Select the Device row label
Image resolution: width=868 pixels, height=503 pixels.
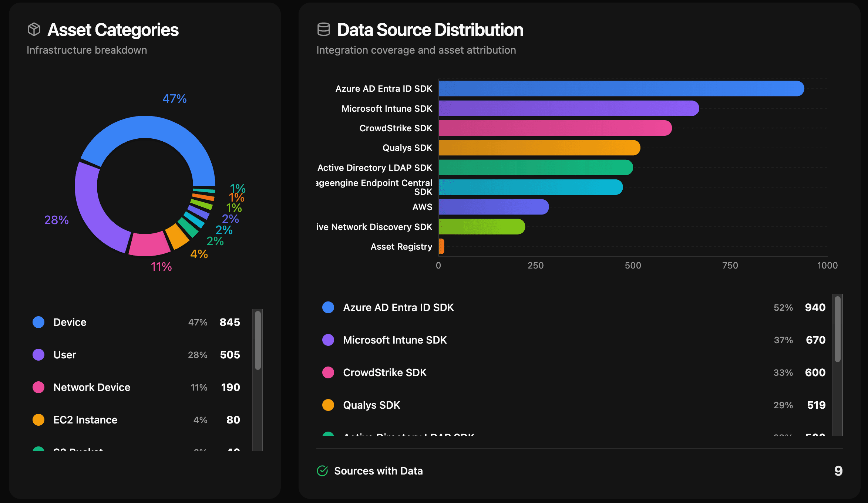(x=70, y=322)
